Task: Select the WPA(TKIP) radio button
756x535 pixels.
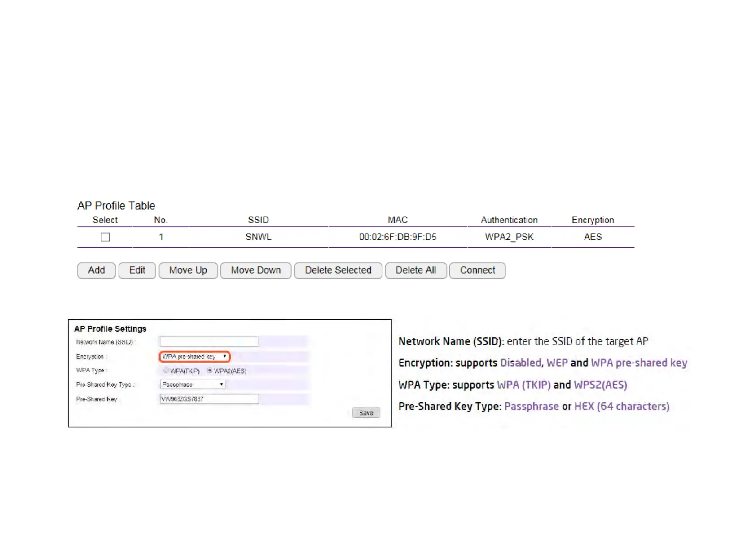Action: (x=166, y=371)
